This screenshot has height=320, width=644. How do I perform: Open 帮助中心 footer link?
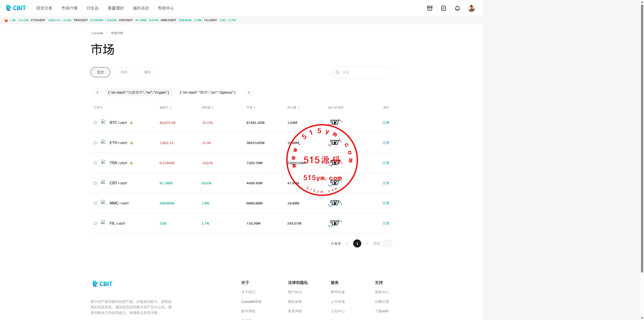(382, 292)
